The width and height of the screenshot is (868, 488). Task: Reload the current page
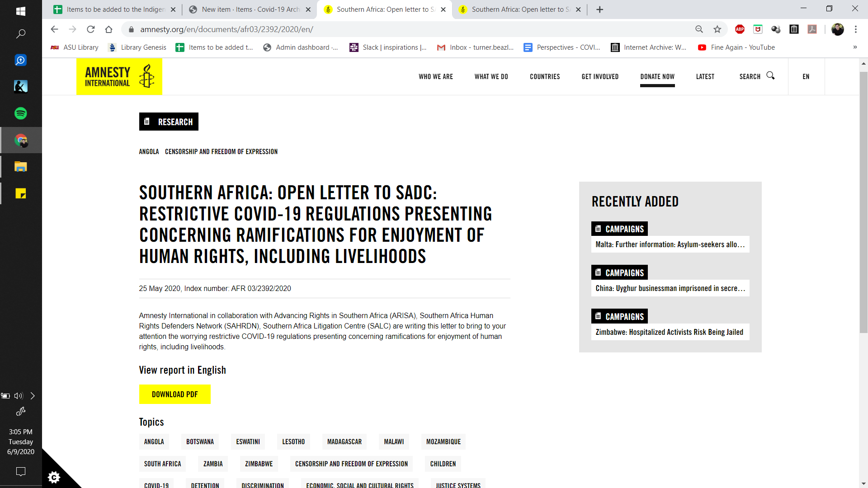[91, 29]
